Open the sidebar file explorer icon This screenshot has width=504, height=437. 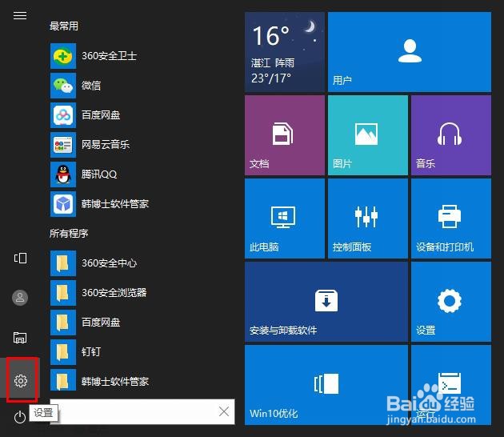coord(20,338)
